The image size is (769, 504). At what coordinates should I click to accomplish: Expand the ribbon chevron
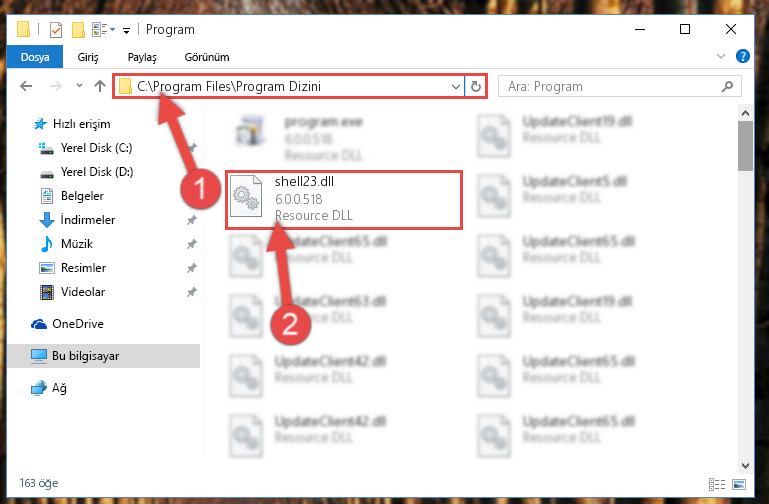click(x=721, y=56)
